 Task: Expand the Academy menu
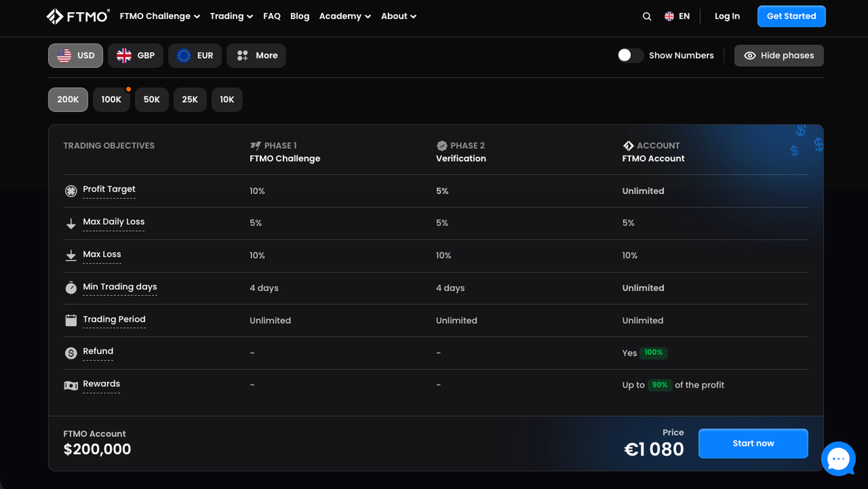[345, 16]
